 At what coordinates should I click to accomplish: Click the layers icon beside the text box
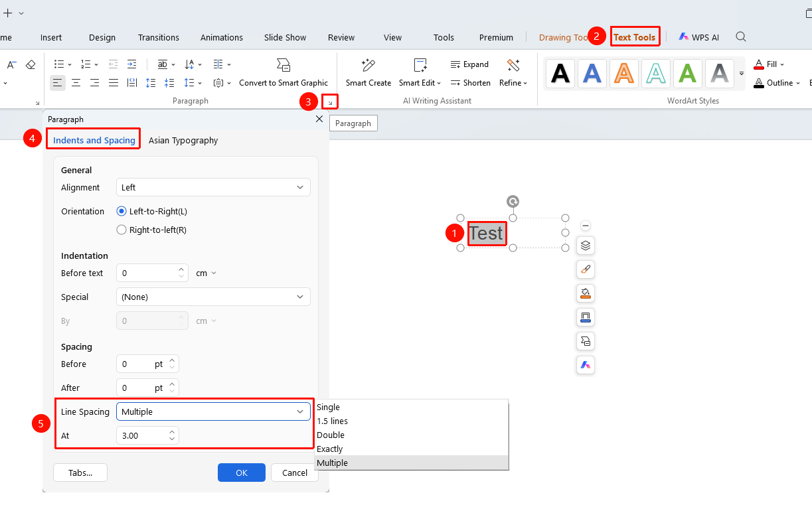[585, 246]
